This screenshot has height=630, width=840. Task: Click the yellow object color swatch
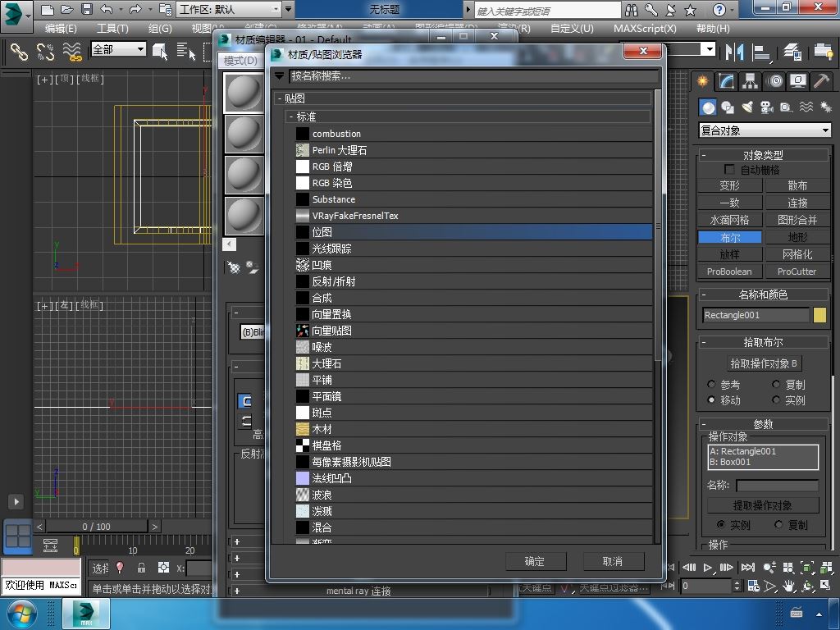click(819, 315)
